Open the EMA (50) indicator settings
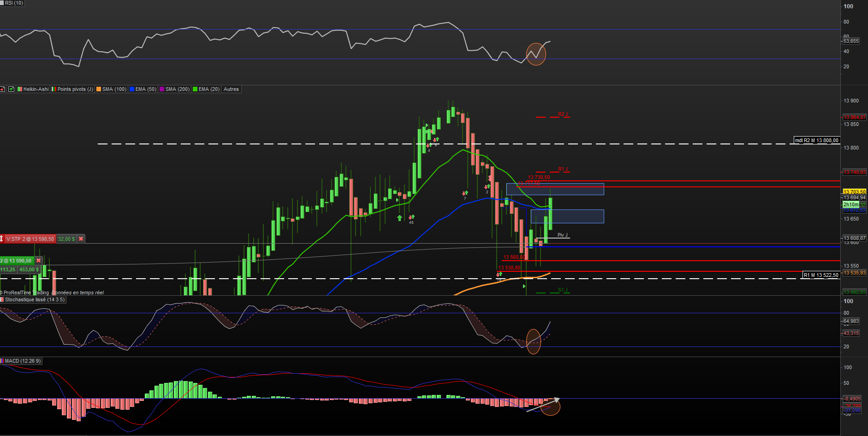The width and height of the screenshot is (868, 436). click(x=143, y=89)
